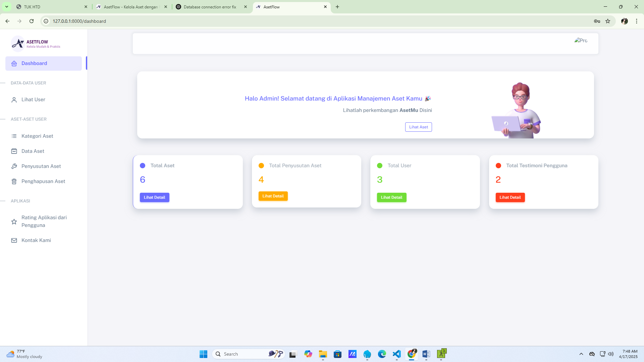Click the Penyusutan Aset wrench icon
Image resolution: width=644 pixels, height=362 pixels.
(14, 166)
